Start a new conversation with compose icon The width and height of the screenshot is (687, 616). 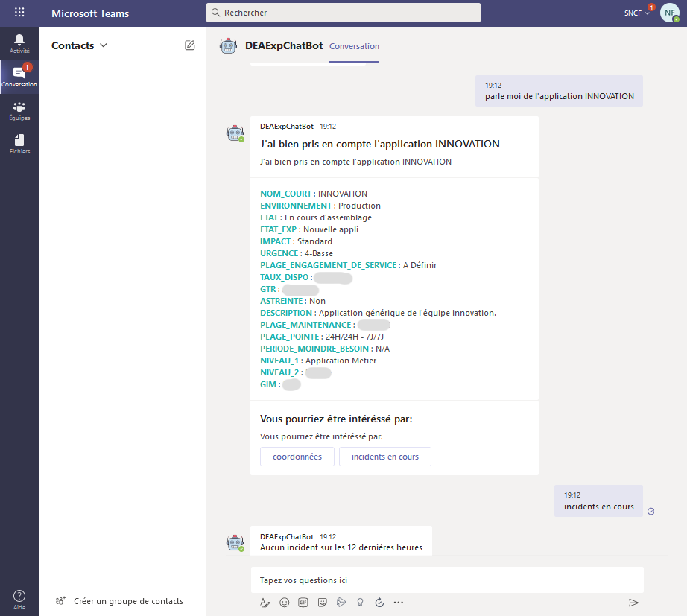pyautogui.click(x=190, y=45)
